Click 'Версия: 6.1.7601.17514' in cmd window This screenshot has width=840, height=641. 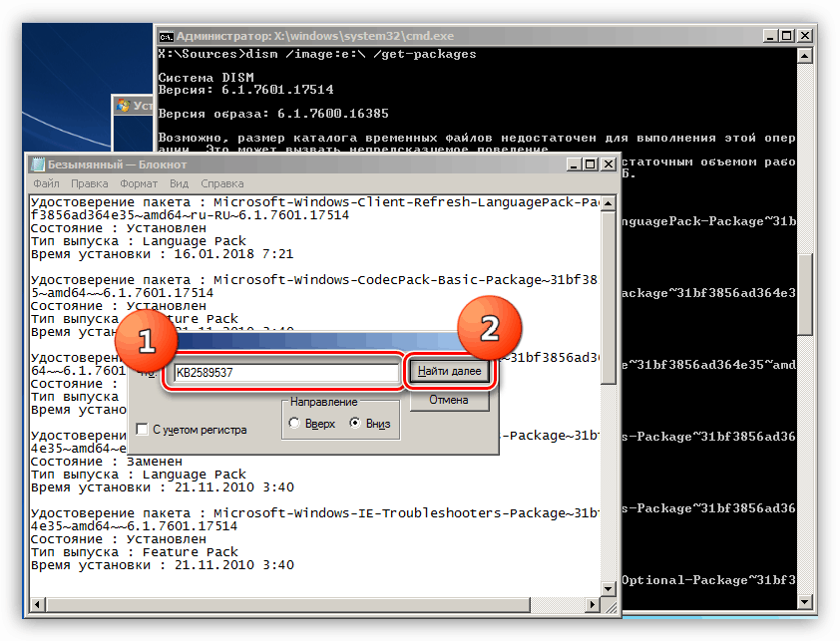245,90
